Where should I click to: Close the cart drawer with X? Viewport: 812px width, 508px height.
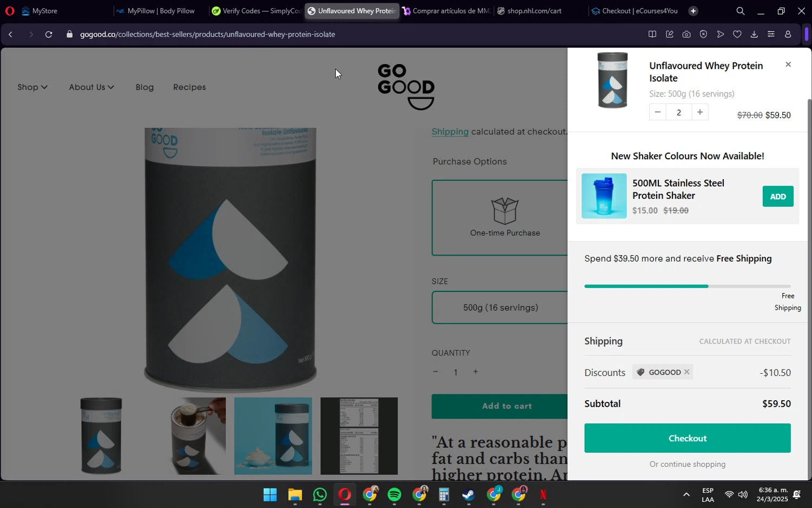(x=788, y=64)
